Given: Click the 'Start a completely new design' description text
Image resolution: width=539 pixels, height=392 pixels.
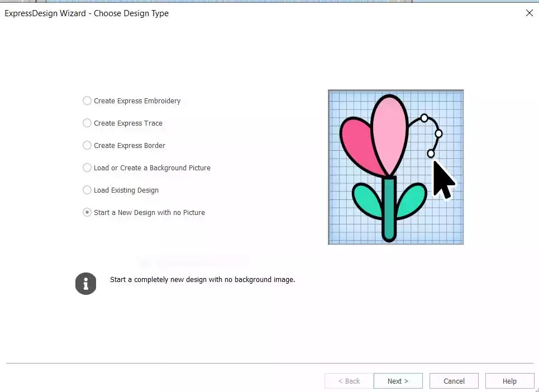Looking at the screenshot, I should coord(202,280).
